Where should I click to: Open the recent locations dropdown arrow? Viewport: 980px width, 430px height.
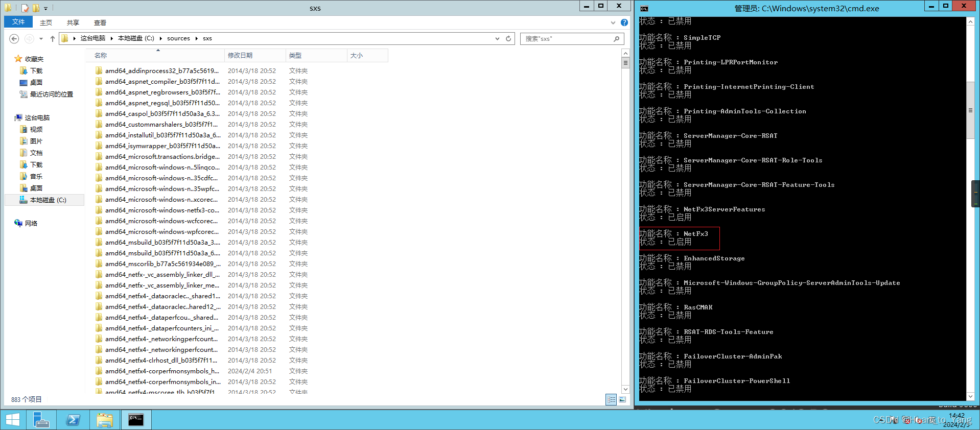(x=41, y=39)
